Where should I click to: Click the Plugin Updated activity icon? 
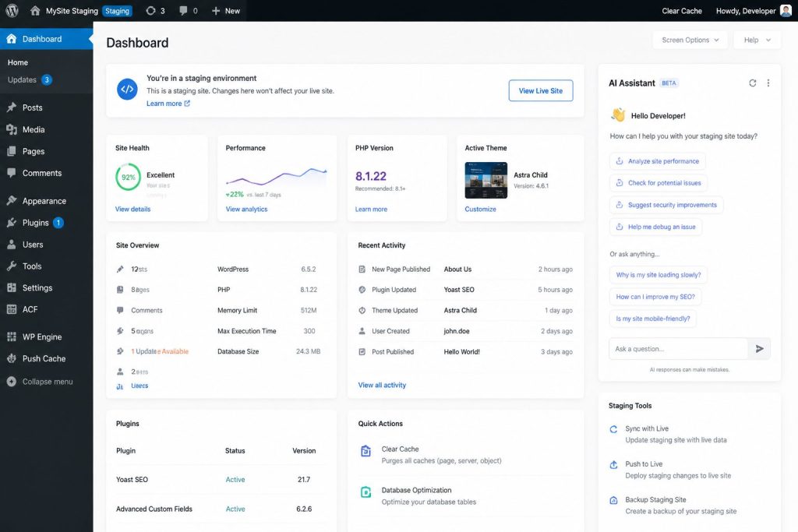point(362,290)
